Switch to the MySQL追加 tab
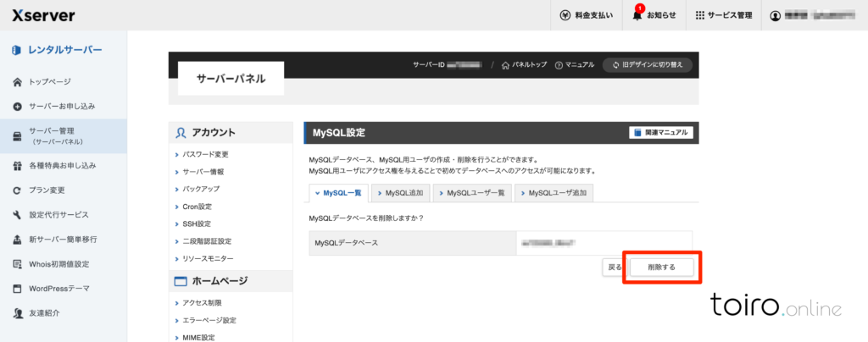 (399, 193)
